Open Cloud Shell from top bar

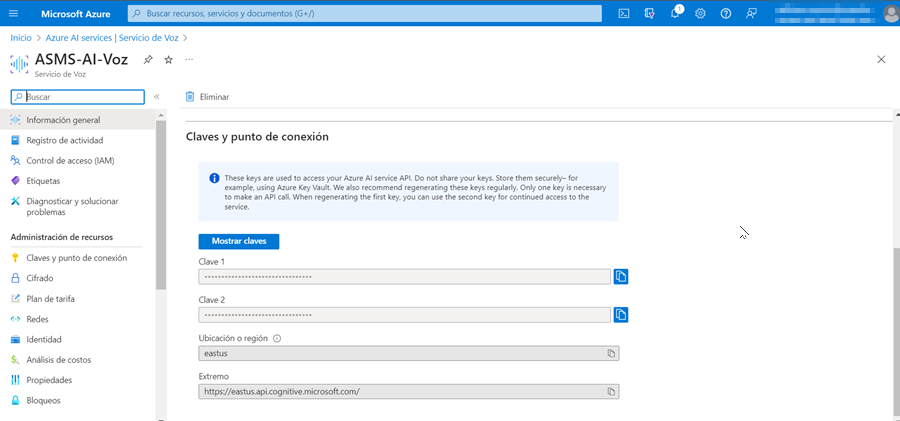pyautogui.click(x=624, y=14)
